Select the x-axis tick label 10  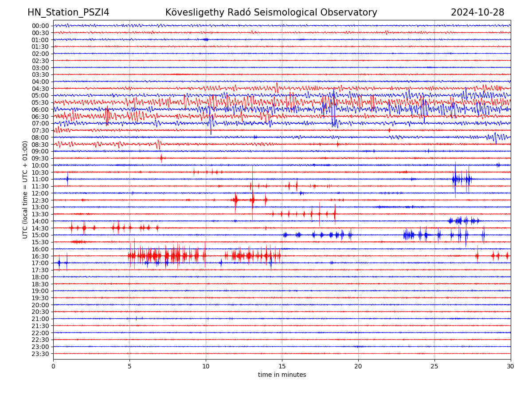click(206, 366)
